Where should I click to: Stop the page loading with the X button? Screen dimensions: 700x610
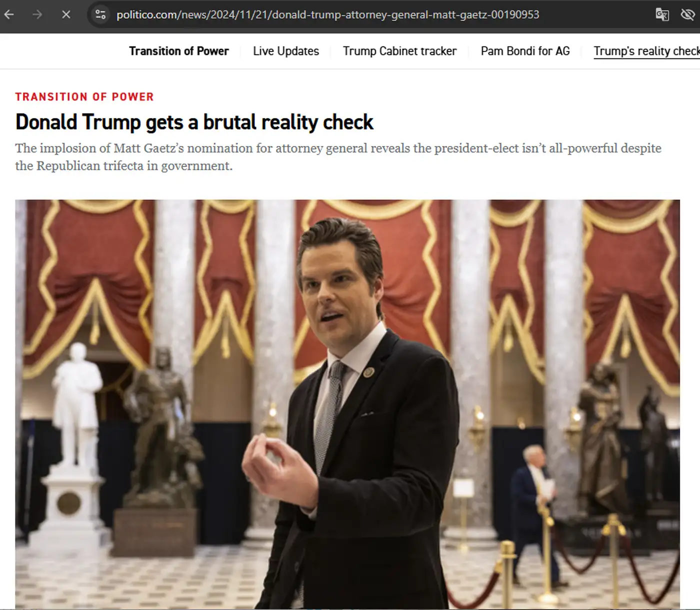66,14
